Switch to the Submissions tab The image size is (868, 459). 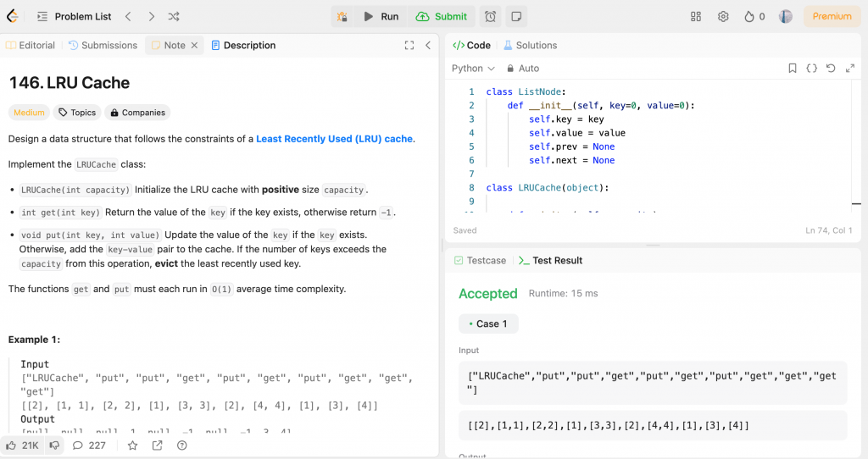tap(103, 46)
